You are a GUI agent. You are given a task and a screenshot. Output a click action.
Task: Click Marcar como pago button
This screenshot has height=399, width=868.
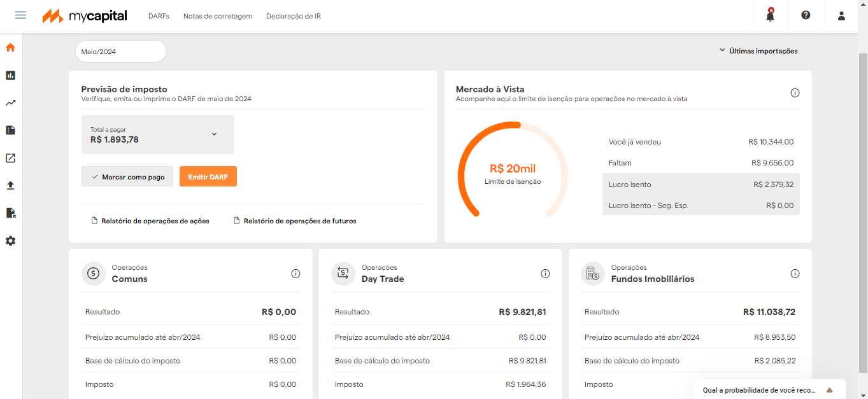pyautogui.click(x=127, y=177)
